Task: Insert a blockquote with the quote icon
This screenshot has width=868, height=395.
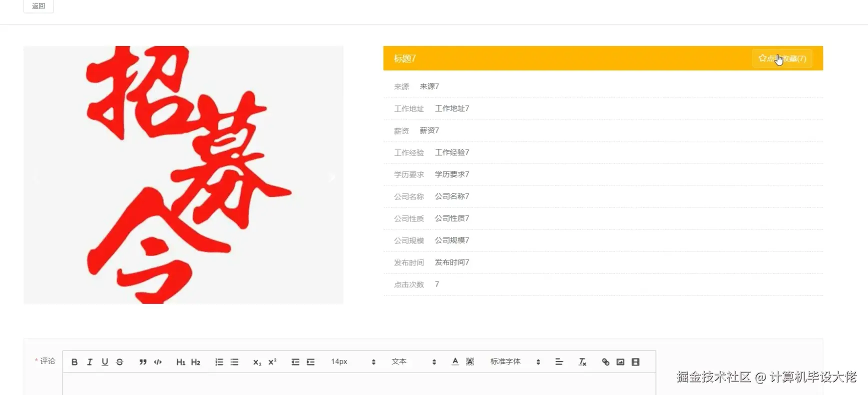Action: [x=143, y=362]
